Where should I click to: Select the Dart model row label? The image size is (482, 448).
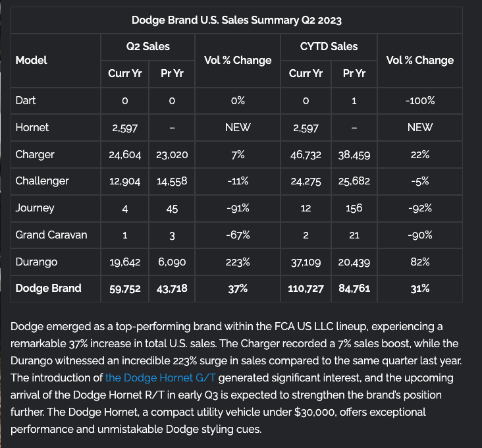[x=26, y=101]
